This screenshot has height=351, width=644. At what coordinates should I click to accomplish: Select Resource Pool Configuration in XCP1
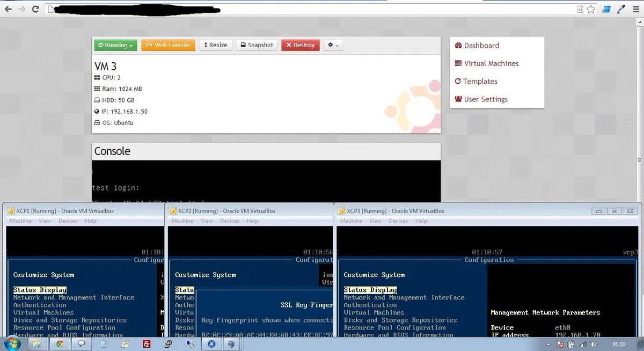64,327
